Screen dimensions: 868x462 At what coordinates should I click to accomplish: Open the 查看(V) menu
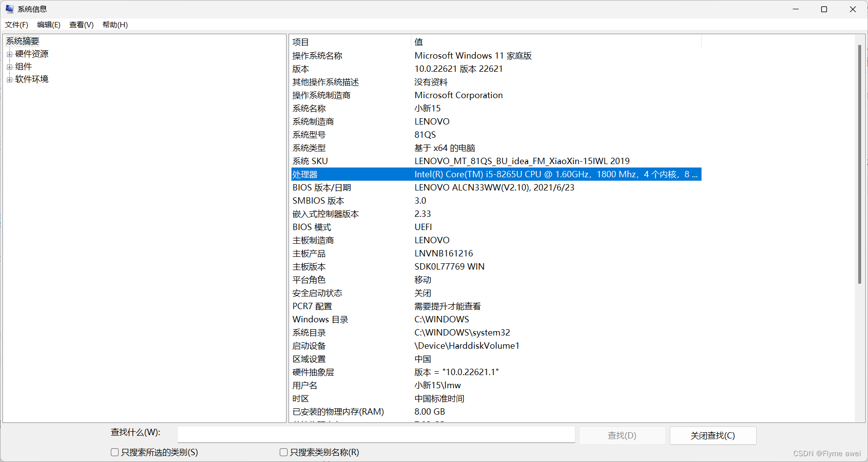(81, 25)
